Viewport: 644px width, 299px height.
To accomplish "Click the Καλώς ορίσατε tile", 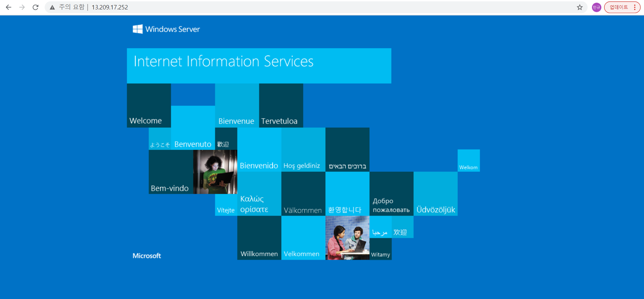I will (259, 194).
